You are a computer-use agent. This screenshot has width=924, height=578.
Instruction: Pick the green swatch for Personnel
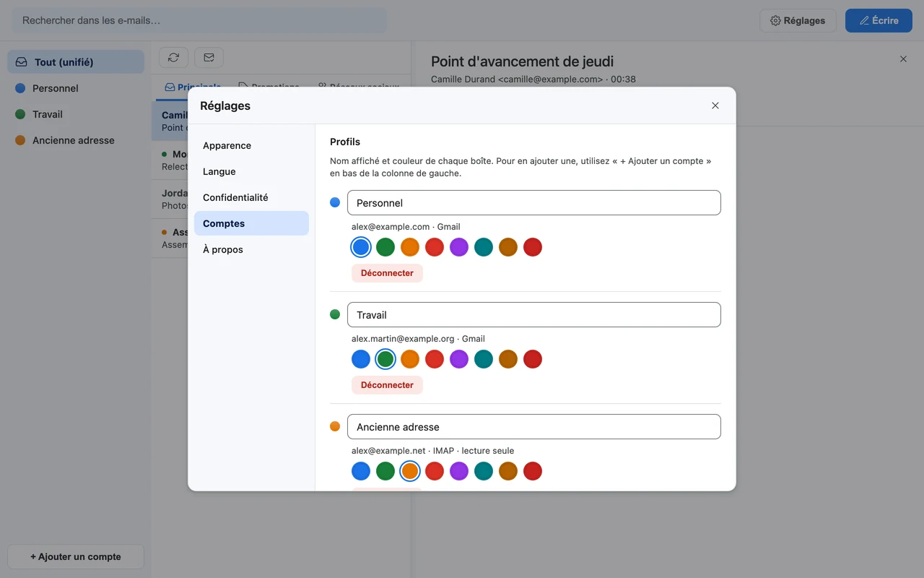(385, 247)
